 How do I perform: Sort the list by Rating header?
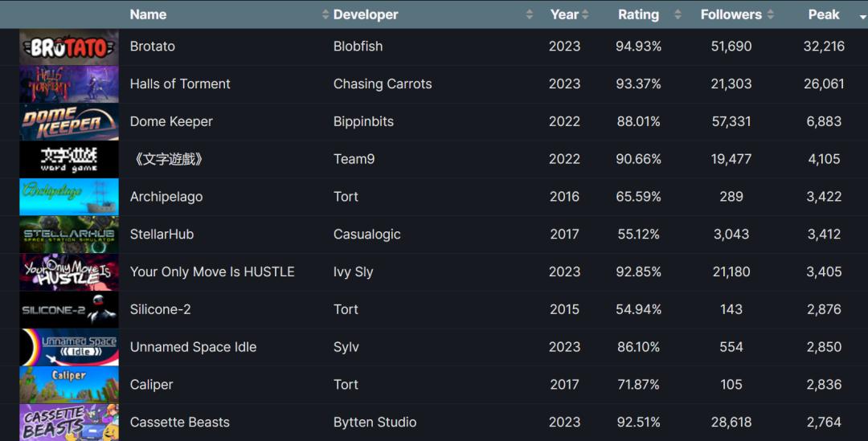pos(638,15)
